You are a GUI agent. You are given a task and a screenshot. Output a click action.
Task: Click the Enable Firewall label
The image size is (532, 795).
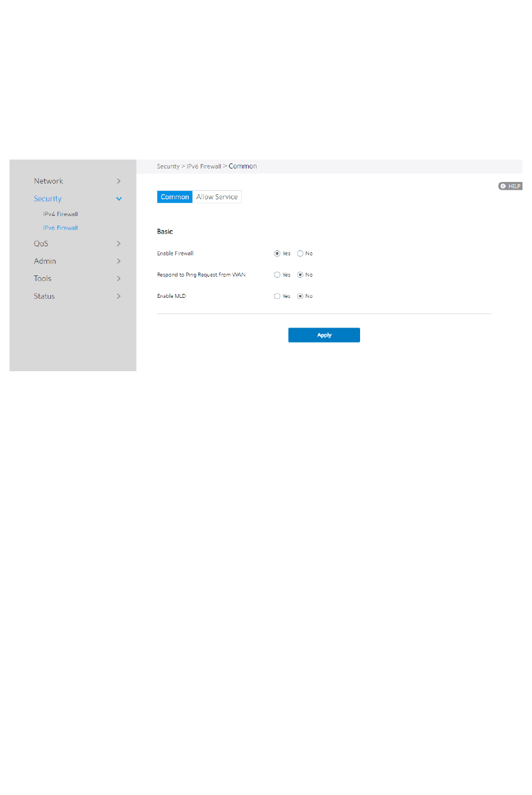175,254
